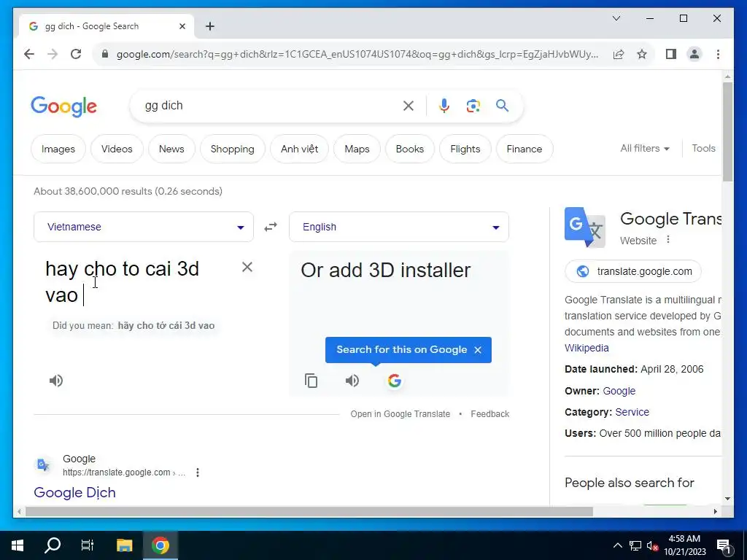Select the Shopping filter
Viewport: 747px width, 560px height.
coord(233,149)
